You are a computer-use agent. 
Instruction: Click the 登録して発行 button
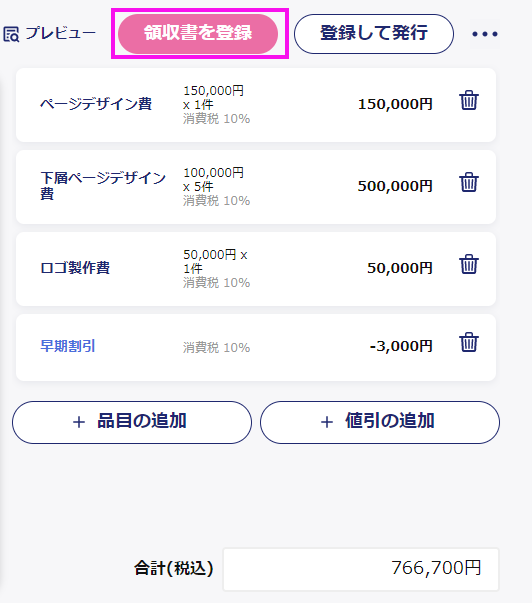374,34
